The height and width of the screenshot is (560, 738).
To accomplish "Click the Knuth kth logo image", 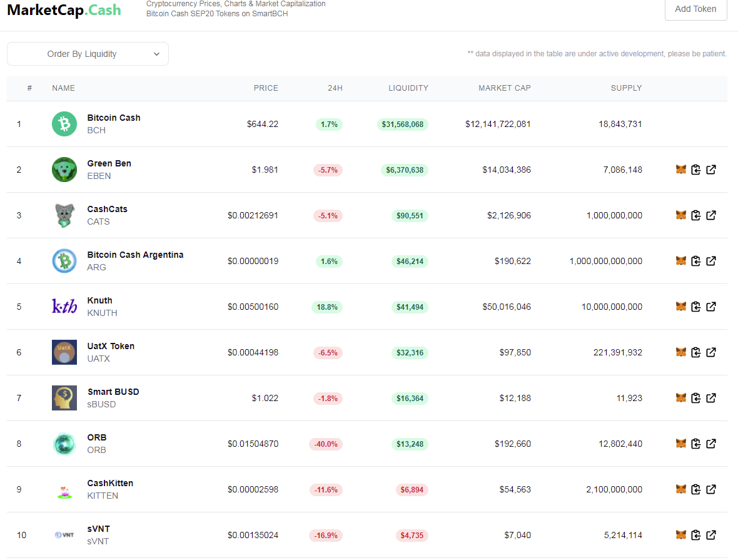I will point(64,307).
